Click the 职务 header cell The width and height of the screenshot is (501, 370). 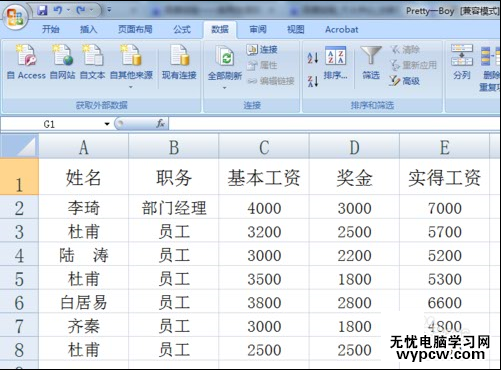tap(174, 177)
